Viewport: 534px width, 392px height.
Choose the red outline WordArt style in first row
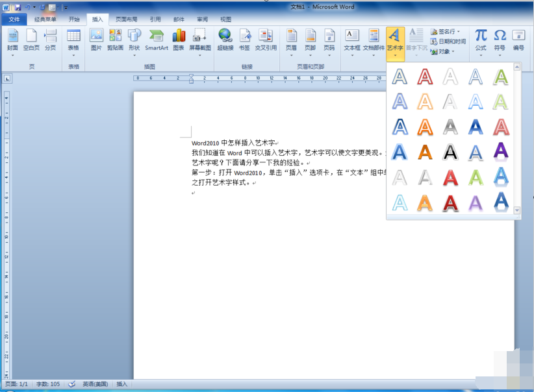coord(425,76)
